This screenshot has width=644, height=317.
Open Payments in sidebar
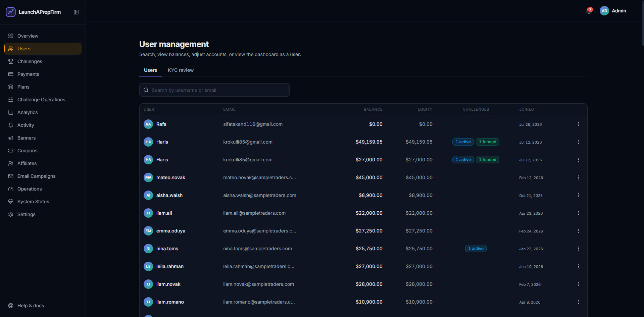point(43,74)
